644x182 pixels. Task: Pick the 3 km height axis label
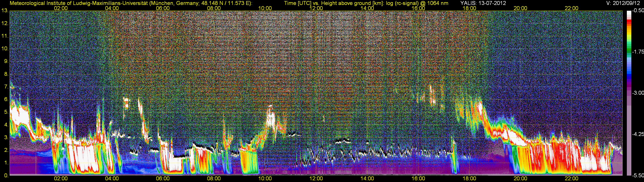(6, 138)
